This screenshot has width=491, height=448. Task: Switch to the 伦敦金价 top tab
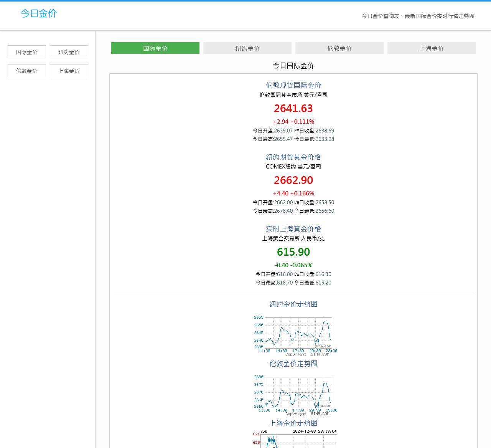pos(339,48)
